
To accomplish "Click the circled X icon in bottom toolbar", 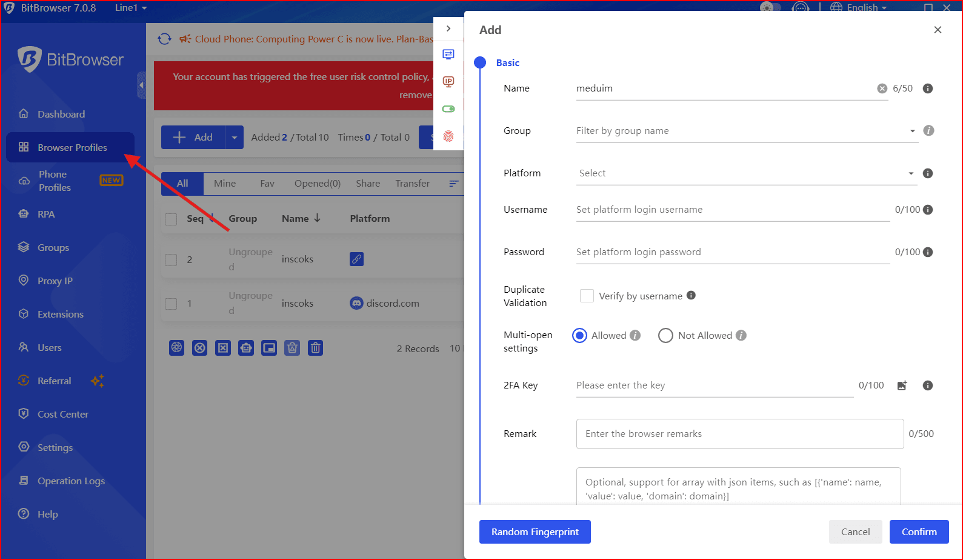I will tap(200, 348).
